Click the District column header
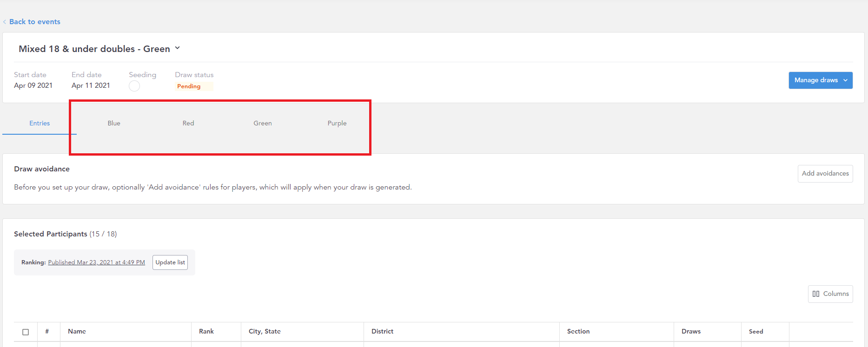This screenshot has width=868, height=347. click(382, 332)
